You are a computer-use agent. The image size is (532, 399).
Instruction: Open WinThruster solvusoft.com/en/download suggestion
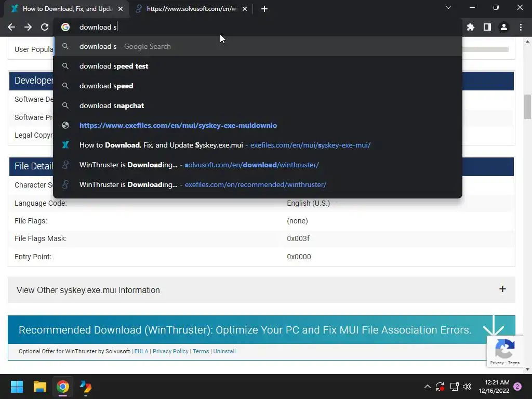pyautogui.click(x=258, y=165)
